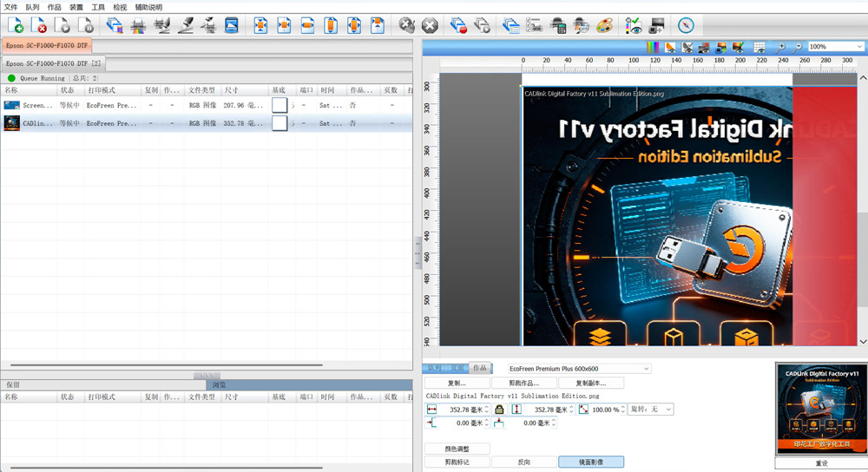
Task: Click the align-to-top page icon
Action: 378,25
